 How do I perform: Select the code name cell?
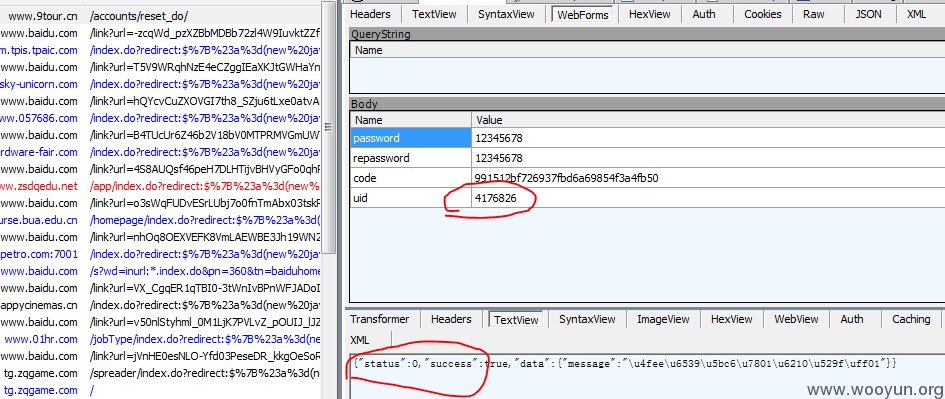coord(411,178)
